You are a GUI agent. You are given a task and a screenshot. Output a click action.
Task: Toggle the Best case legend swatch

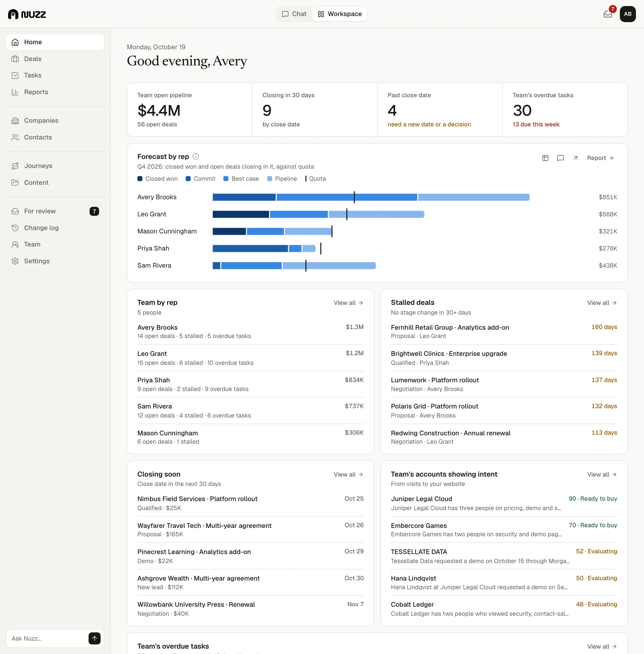[x=226, y=178]
